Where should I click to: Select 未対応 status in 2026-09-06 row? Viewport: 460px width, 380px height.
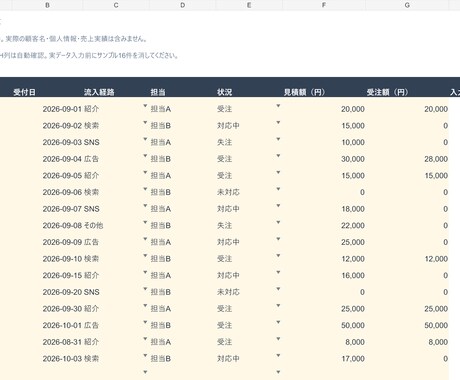pos(249,192)
